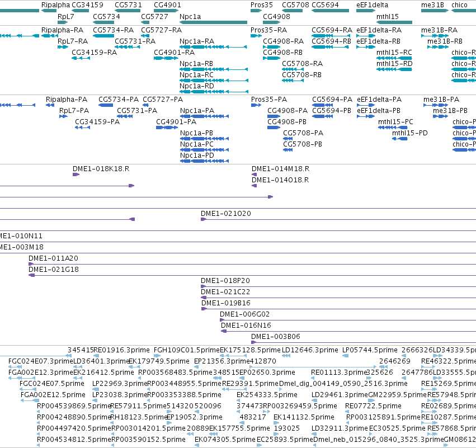Screen dimensions: 476x448
Task: Click the Pros35 gene label
Action: pyautogui.click(x=262, y=5)
